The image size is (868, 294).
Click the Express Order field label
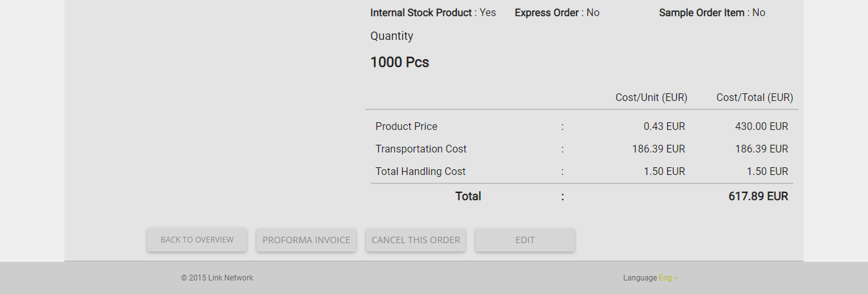547,12
